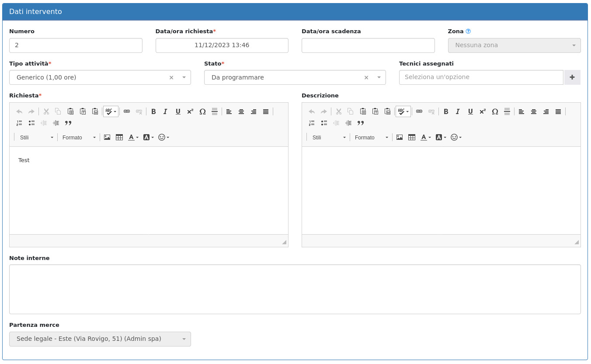Screen dimensions: 591x364
Task: Insert an image in the Descrizione editor
Action: 400,137
